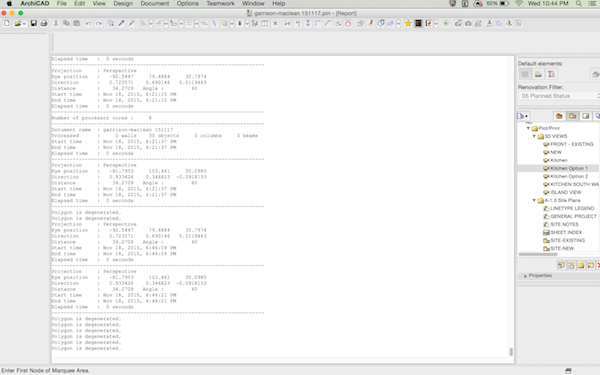Click the New document icon
600x375 pixels.
7,23
